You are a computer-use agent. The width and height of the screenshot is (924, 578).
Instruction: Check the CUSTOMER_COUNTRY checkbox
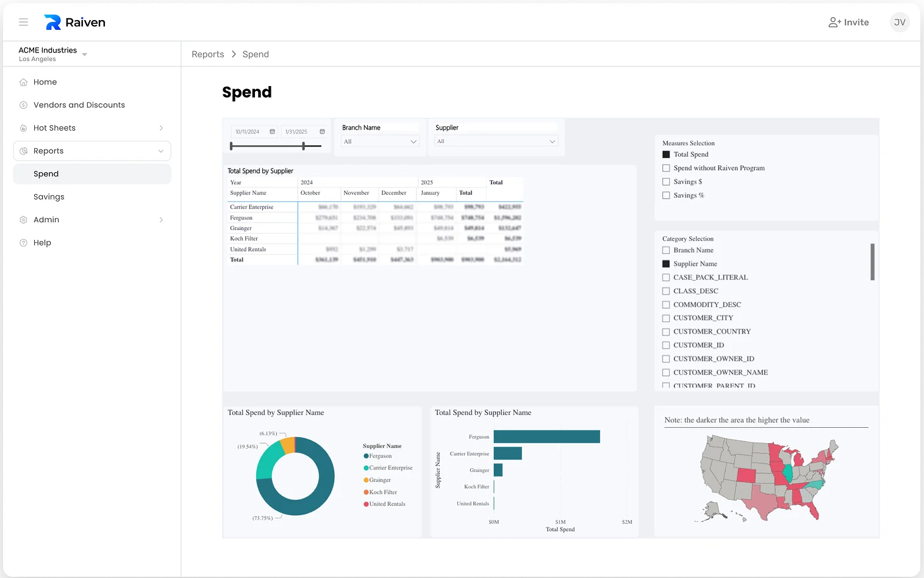tap(666, 331)
